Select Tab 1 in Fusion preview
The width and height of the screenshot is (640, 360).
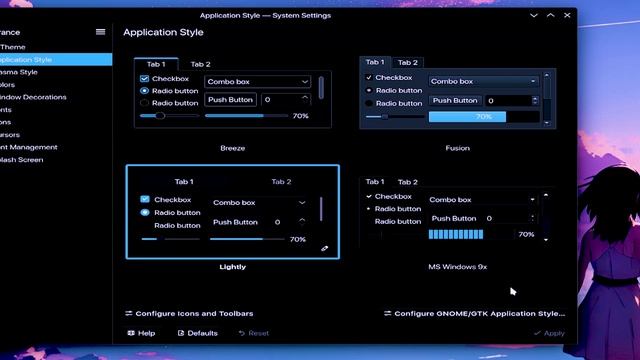click(x=375, y=62)
